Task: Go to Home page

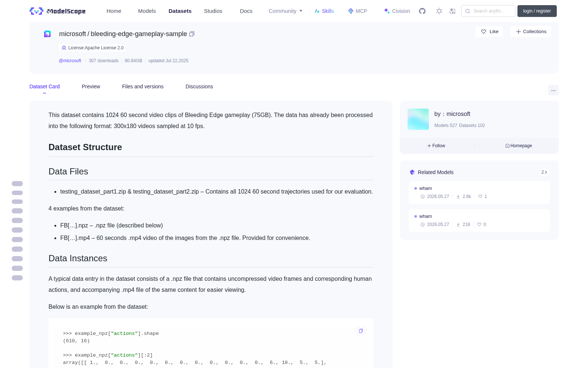Action: (x=114, y=11)
